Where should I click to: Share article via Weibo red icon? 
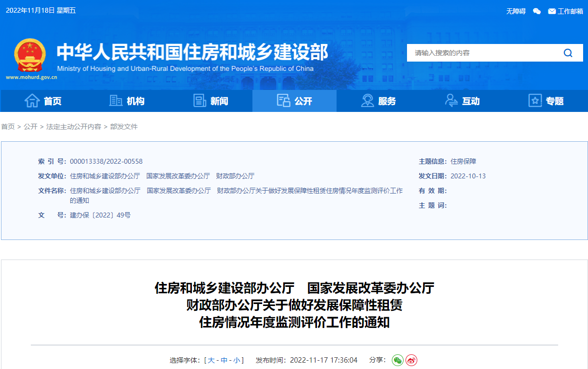pos(411,360)
